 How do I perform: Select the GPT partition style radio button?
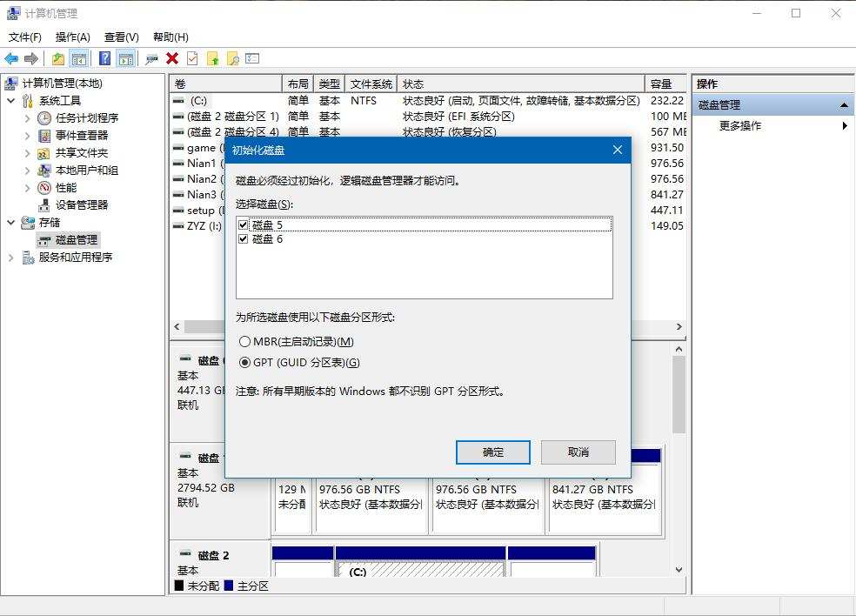(x=244, y=363)
